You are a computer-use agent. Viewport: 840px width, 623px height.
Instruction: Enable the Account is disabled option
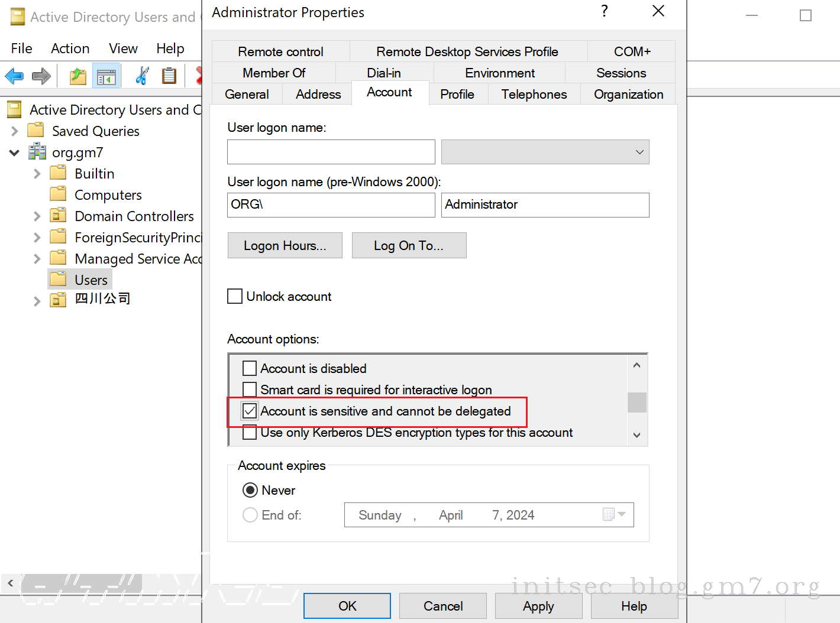250,368
